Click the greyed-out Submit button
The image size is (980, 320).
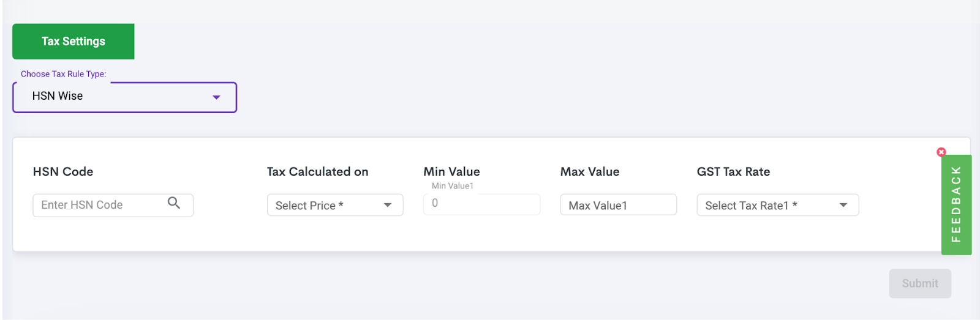coord(920,283)
